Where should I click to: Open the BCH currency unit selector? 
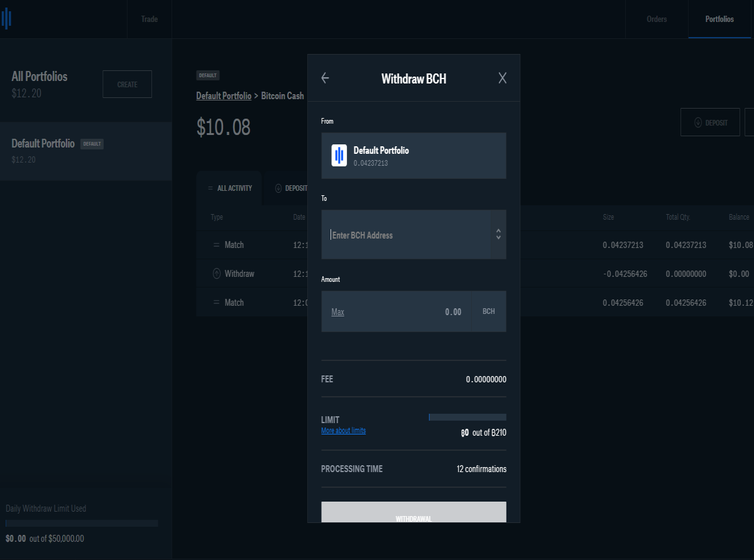pos(488,311)
